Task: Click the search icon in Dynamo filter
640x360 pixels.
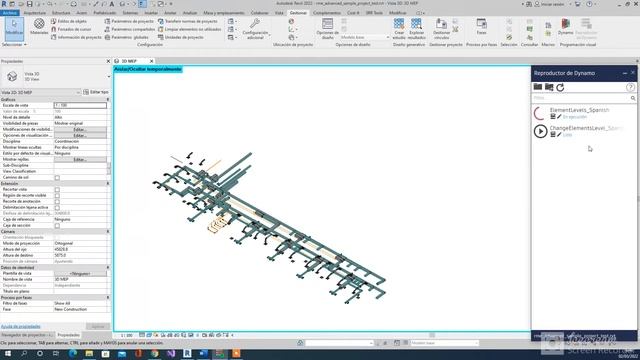Action: coord(633,98)
